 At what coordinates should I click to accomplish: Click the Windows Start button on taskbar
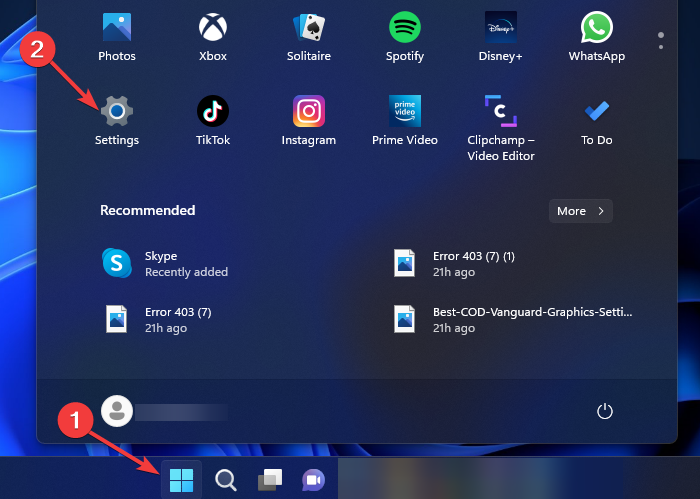(181, 480)
